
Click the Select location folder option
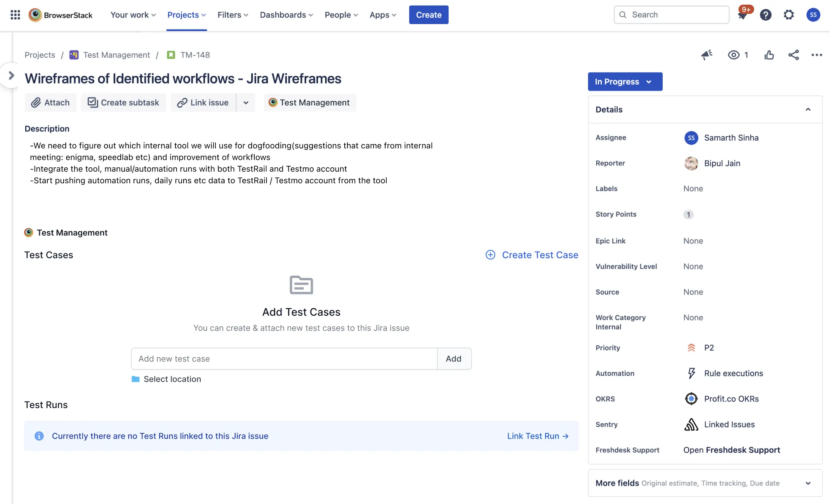[x=167, y=379]
